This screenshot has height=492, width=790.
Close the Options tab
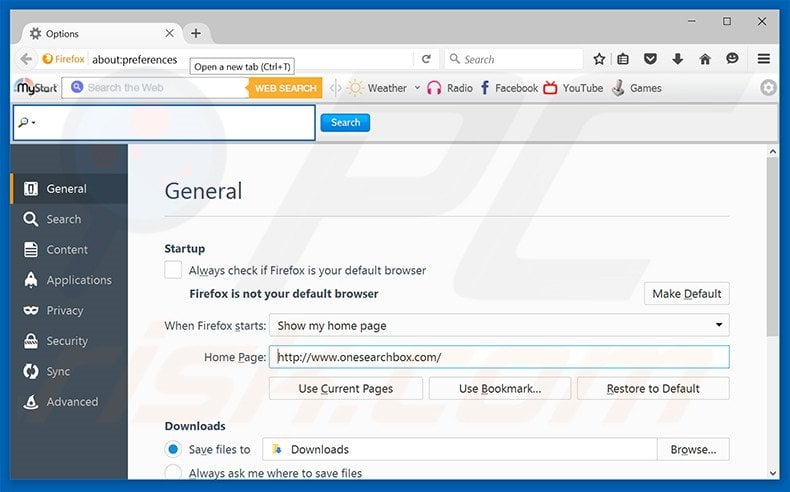coord(170,33)
